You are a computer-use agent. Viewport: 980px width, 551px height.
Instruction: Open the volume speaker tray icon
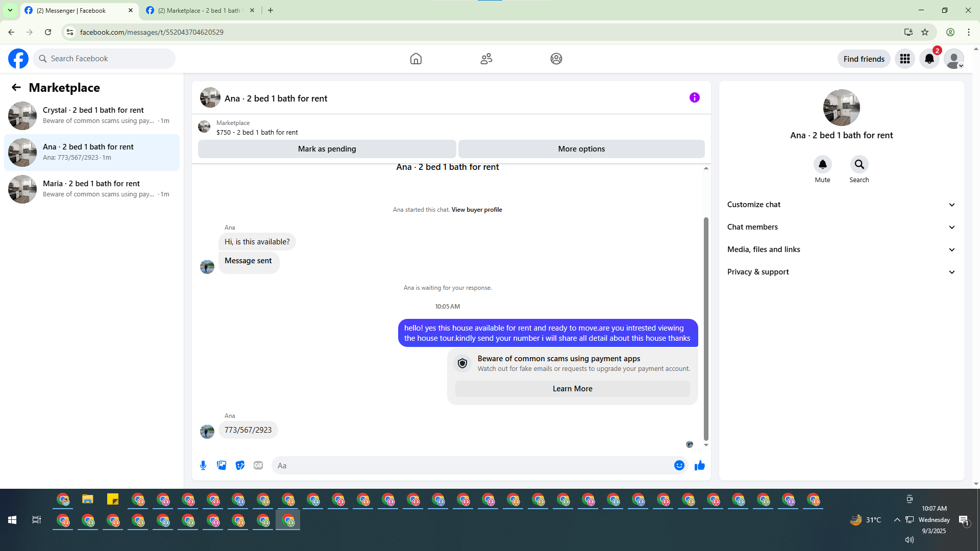(909, 540)
